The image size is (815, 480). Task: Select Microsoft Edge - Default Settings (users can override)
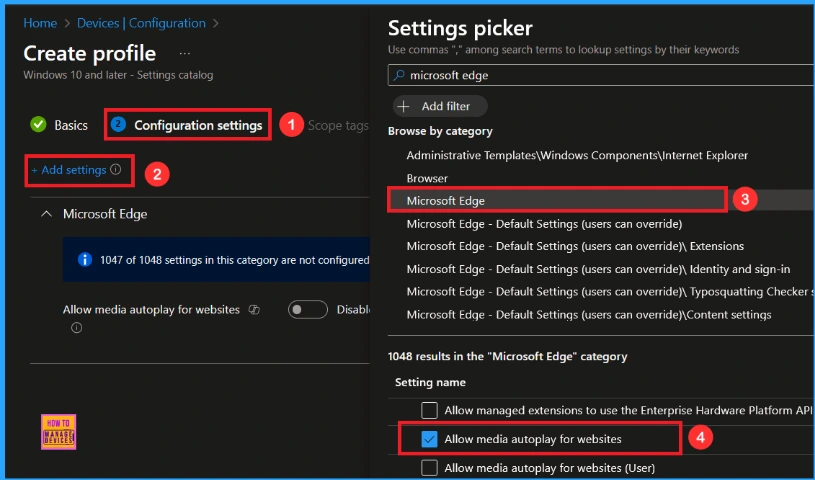pyautogui.click(x=544, y=224)
